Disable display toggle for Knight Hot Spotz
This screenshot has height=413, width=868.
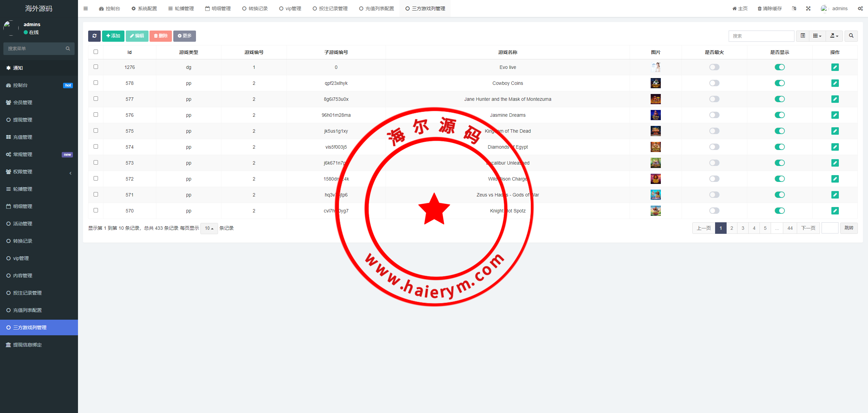coord(780,210)
